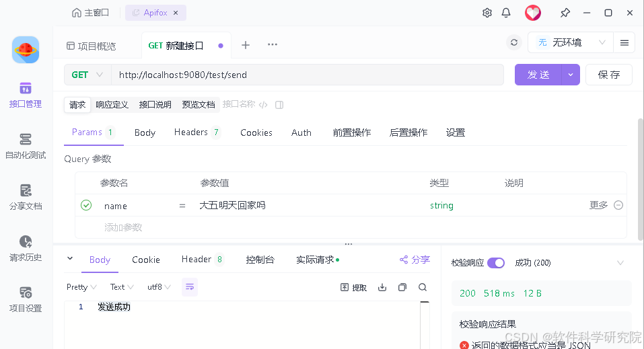Download the response body
This screenshot has height=349, width=644.
(x=382, y=287)
